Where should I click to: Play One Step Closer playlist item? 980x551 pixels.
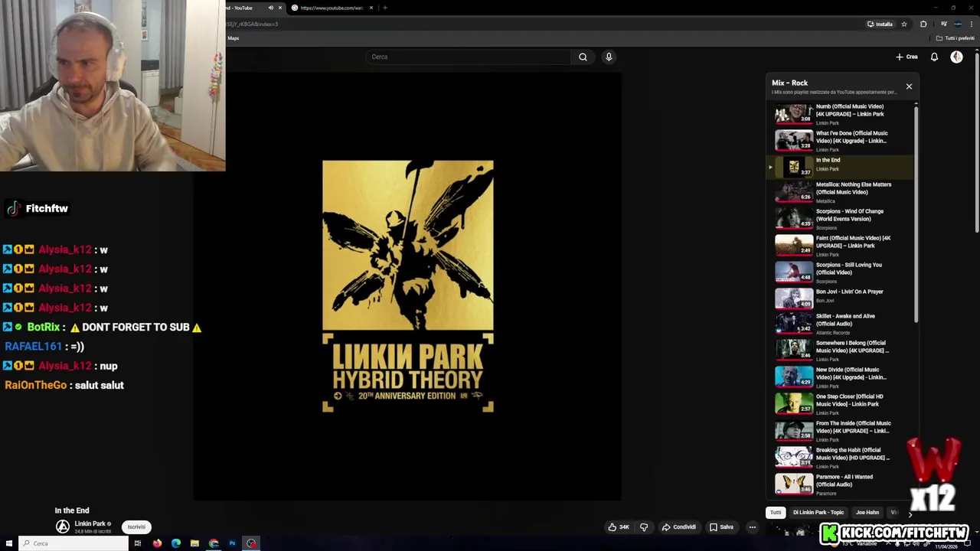pos(841,404)
